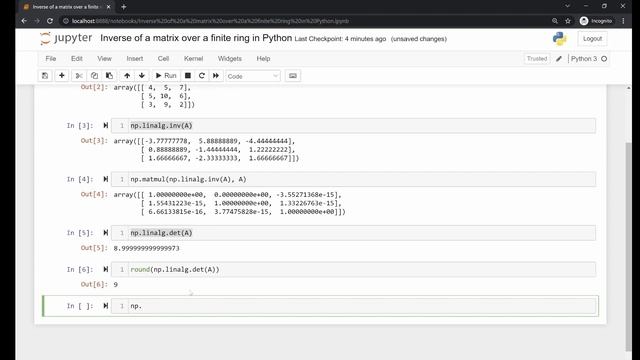Open the browser zoom magnifier icon

coord(555,21)
